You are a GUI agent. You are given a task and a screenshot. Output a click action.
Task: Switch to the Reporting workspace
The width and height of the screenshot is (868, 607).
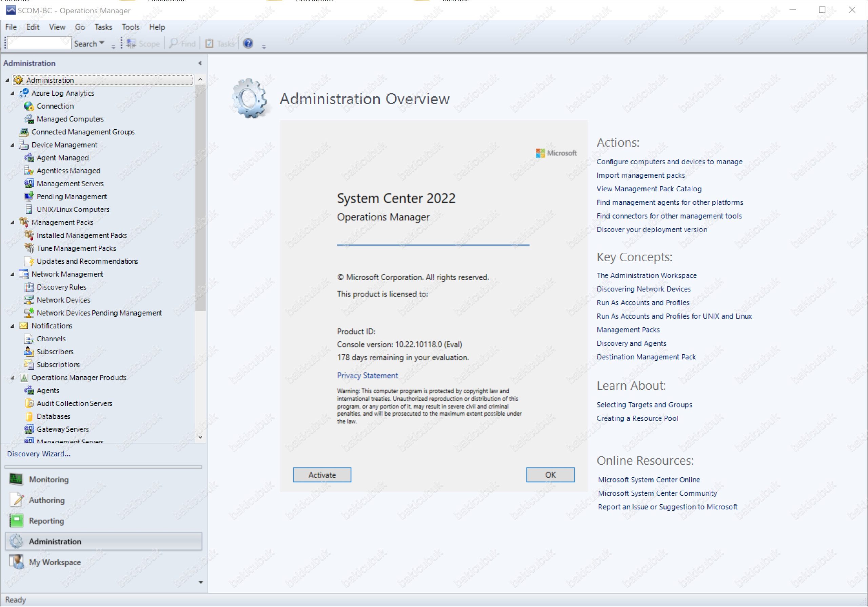click(104, 521)
